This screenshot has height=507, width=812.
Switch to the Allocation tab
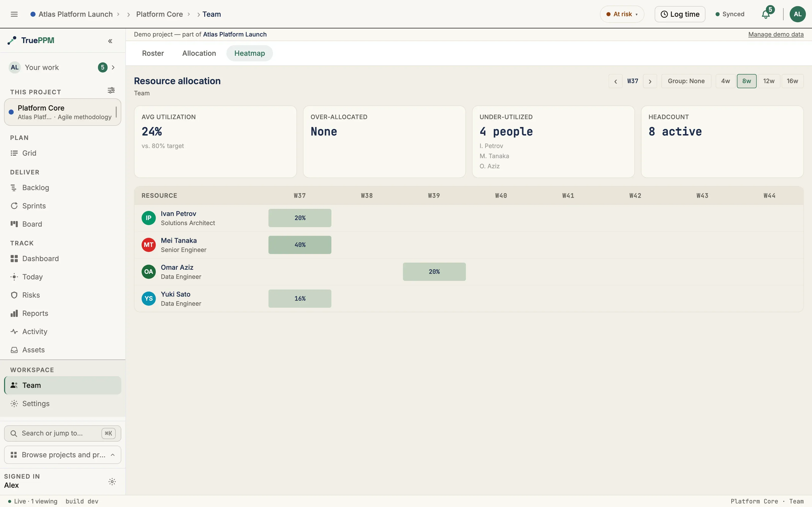(x=199, y=53)
